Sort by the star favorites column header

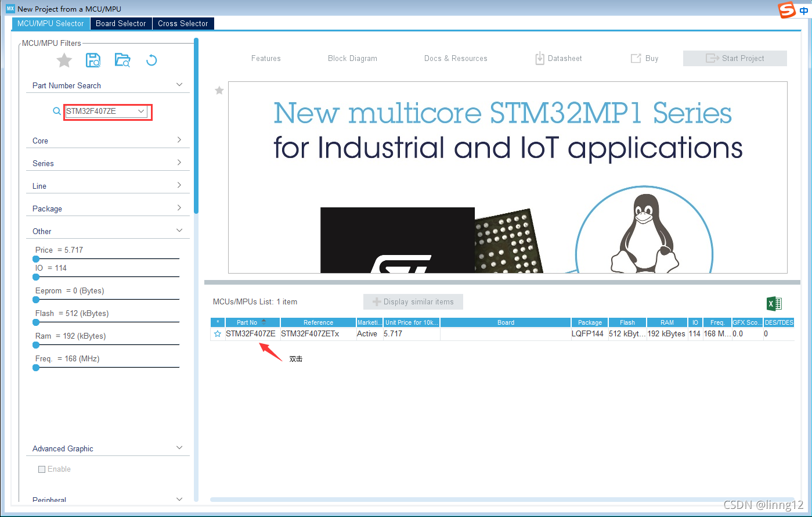[218, 322]
